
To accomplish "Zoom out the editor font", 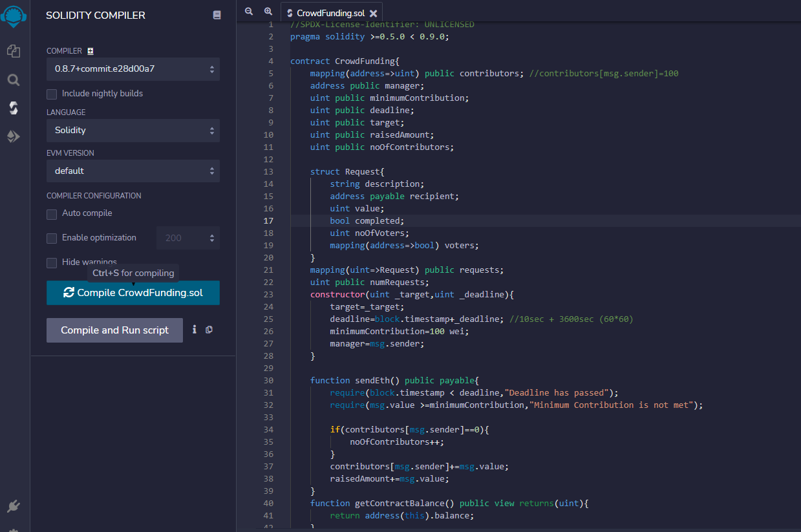I will click(x=249, y=12).
